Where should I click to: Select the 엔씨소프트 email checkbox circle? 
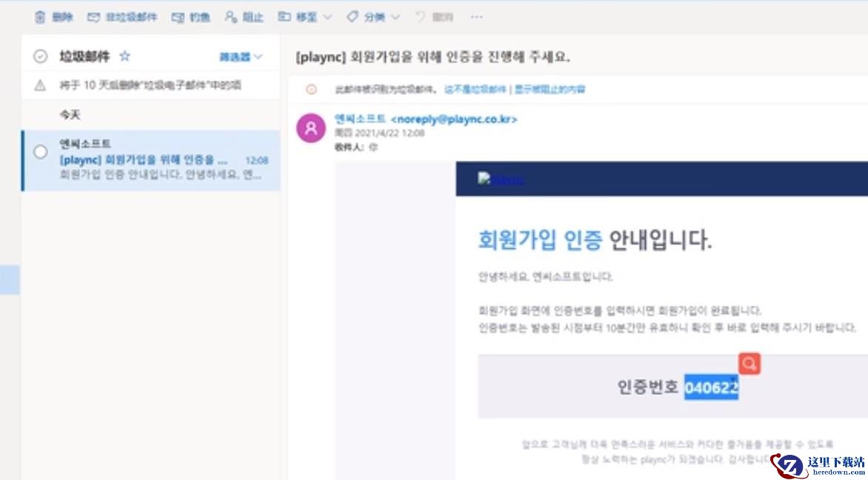(41, 152)
